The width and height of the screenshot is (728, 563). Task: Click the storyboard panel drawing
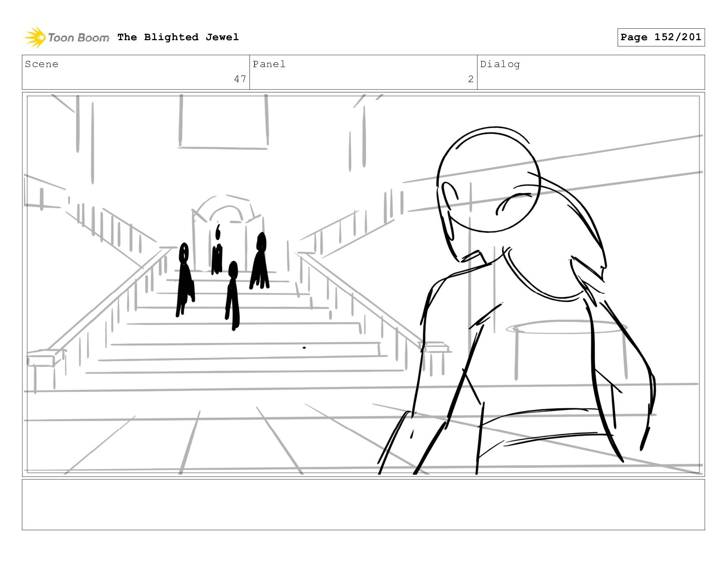click(x=363, y=284)
